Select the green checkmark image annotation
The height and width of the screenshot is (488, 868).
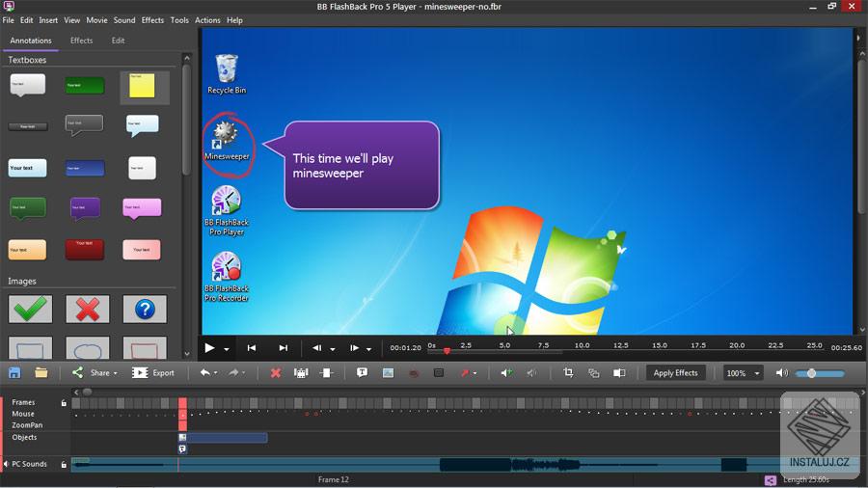coord(30,309)
